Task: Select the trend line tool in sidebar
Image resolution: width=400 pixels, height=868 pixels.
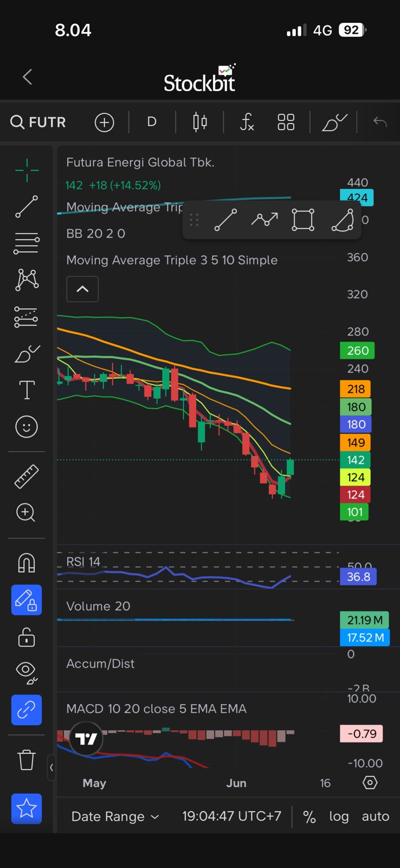Action: [x=27, y=207]
